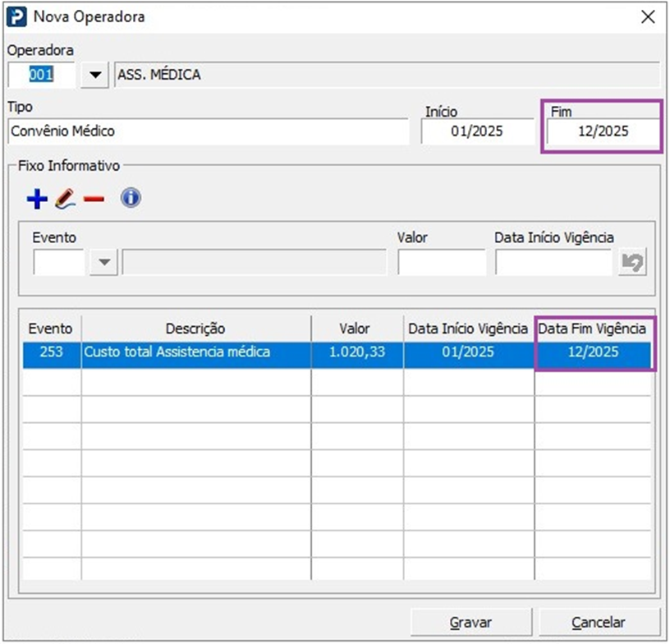Select the cell with event 253
670x644 pixels.
click(52, 355)
